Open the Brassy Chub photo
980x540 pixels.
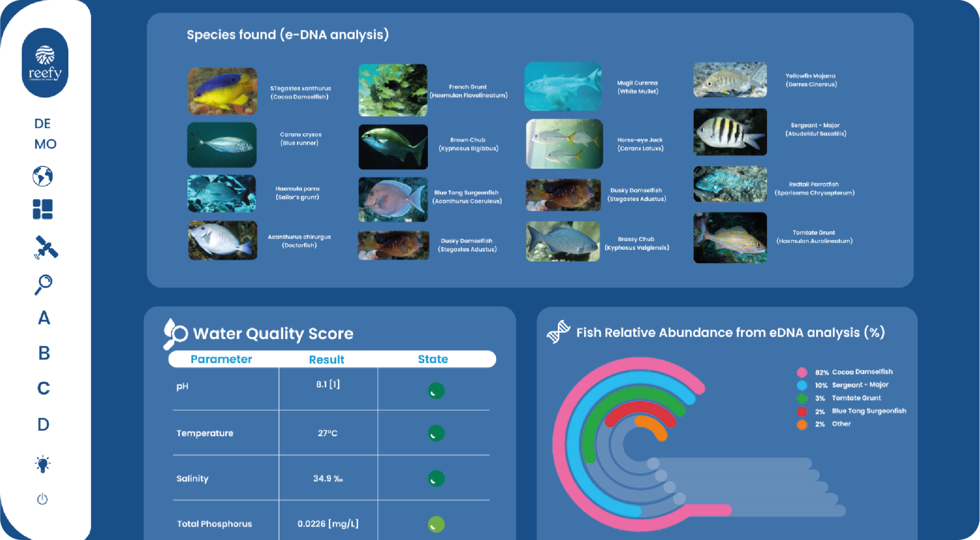pos(563,241)
